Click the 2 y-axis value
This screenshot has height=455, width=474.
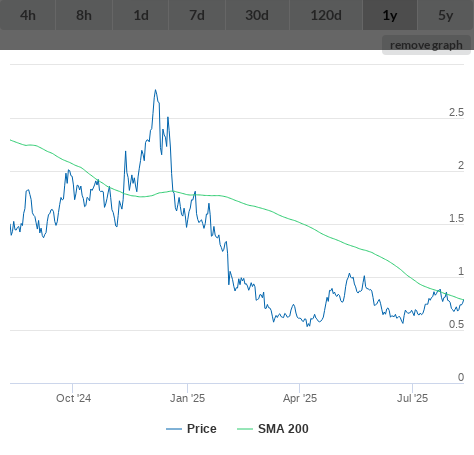(461, 166)
